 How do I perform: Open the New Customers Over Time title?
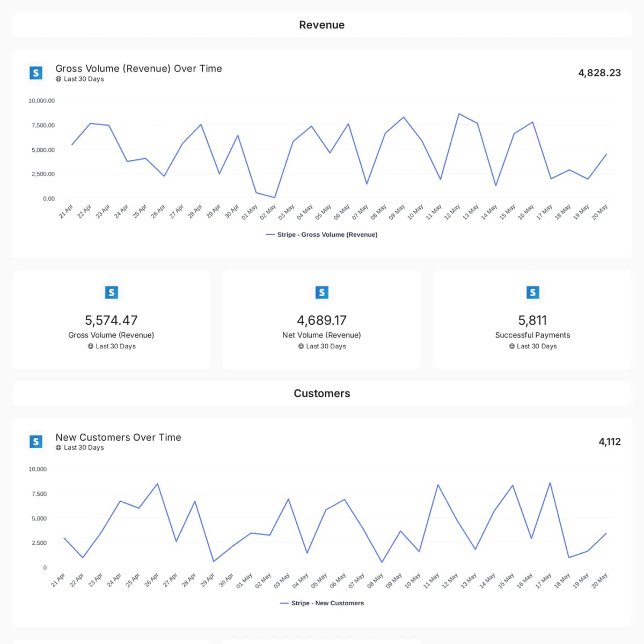[x=119, y=437]
